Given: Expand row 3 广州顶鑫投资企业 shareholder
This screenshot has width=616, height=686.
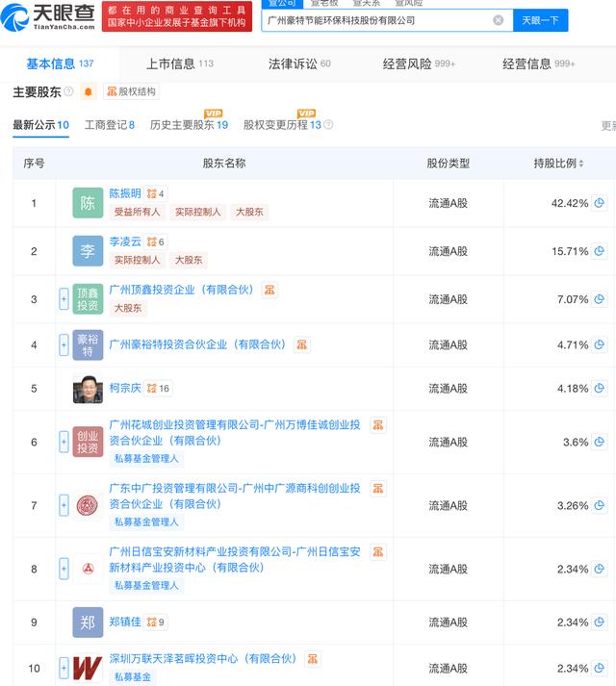Looking at the screenshot, I should pyautogui.click(x=64, y=299).
